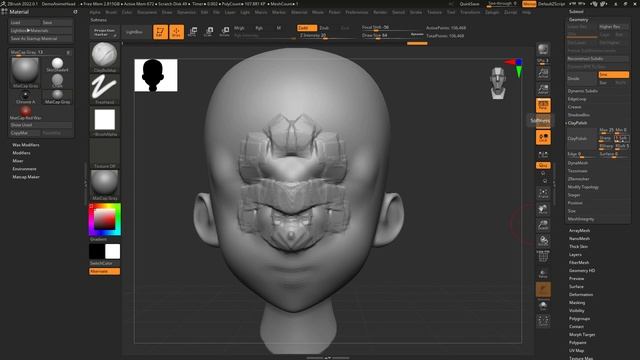Toggle the Zsub mode
Viewport: 640px width, 360px height.
point(324,28)
